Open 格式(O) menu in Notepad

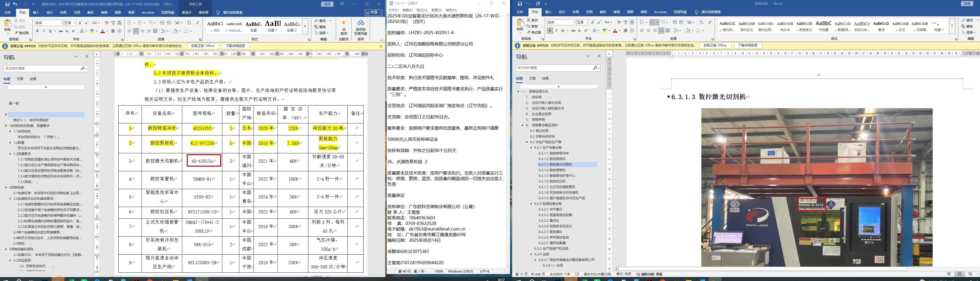pyautogui.click(x=422, y=10)
